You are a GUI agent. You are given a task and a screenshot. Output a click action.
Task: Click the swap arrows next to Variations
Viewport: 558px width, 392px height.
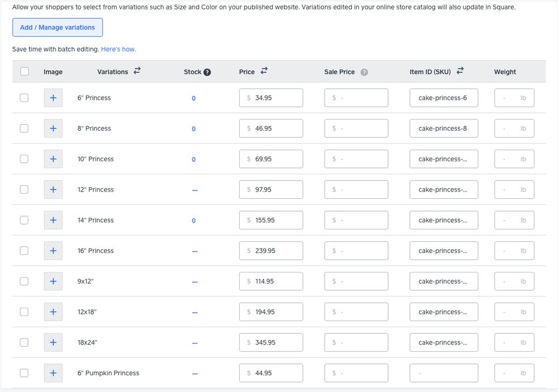137,71
